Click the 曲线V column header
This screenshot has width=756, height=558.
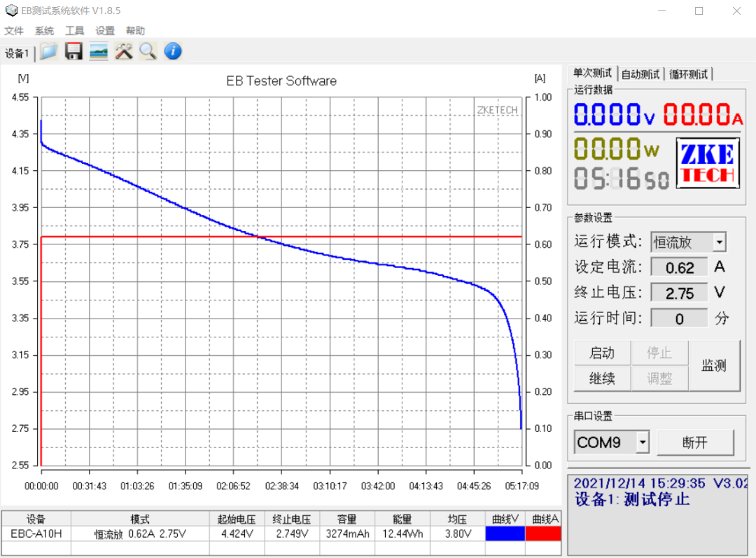[x=505, y=519]
